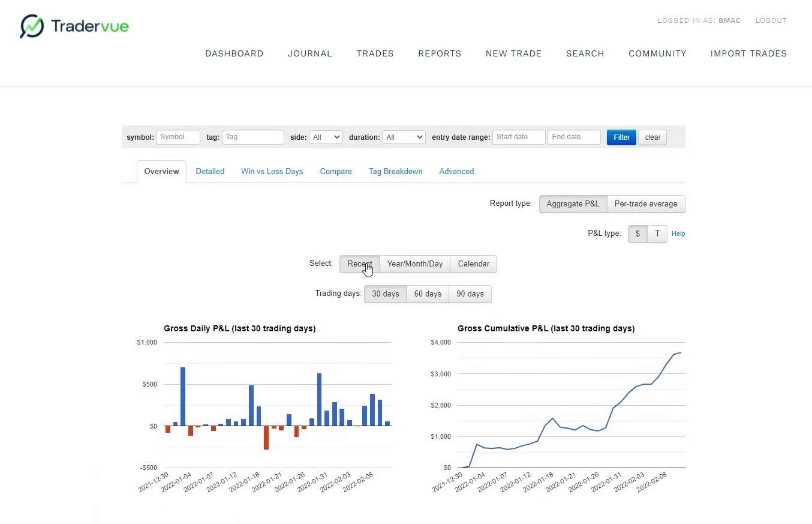Click the tallest blue bar near 2022-01-04
Image resolution: width=812 pixels, height=524 pixels.
point(183,397)
